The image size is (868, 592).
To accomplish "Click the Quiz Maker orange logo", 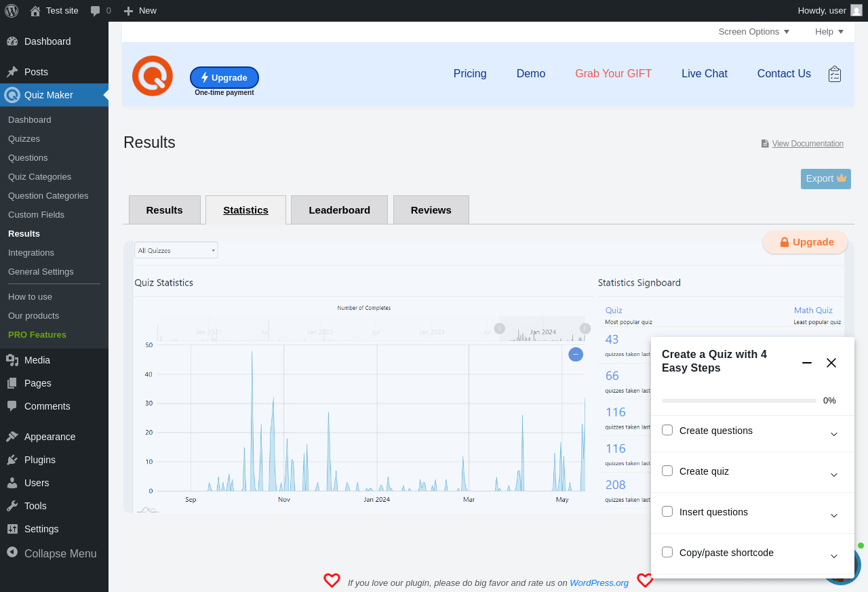I will pyautogui.click(x=153, y=76).
